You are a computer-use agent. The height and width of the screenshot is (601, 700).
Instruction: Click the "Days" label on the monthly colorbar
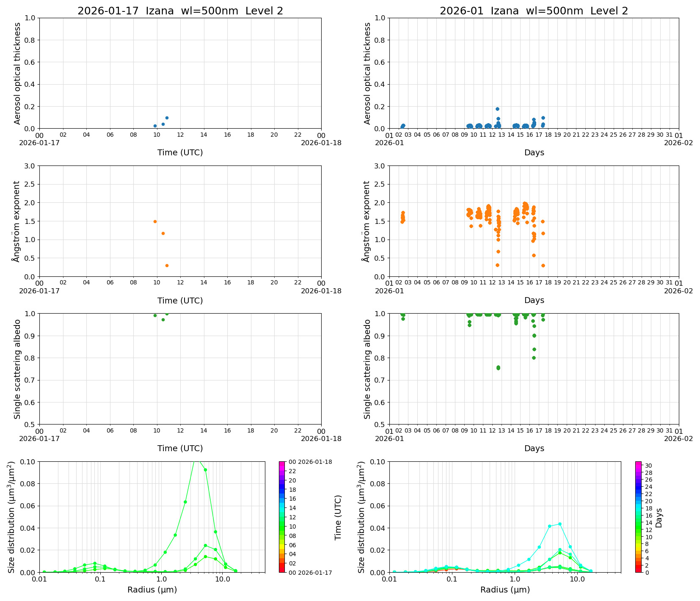659,517
